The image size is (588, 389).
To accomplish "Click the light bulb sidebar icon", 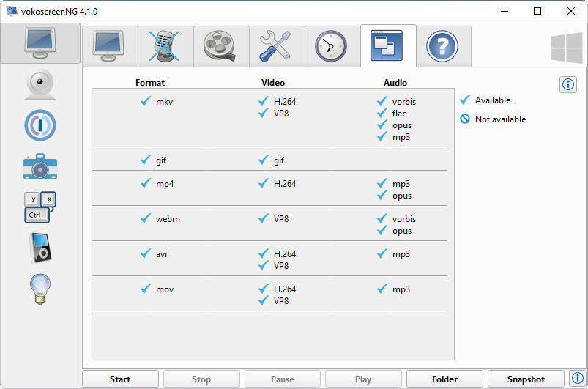I will 40,287.
